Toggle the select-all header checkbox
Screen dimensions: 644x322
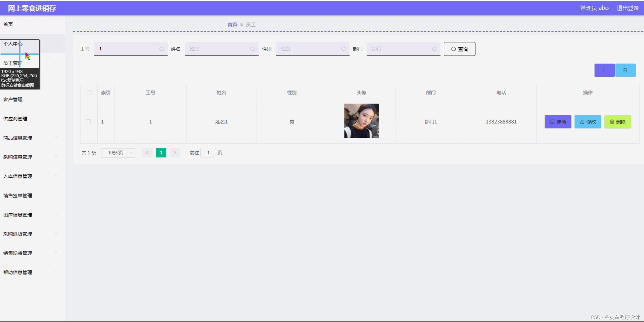click(x=89, y=93)
